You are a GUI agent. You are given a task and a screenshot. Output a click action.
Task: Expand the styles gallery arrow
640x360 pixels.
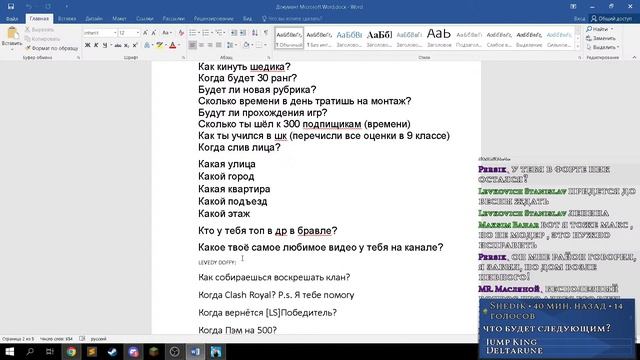click(x=577, y=47)
